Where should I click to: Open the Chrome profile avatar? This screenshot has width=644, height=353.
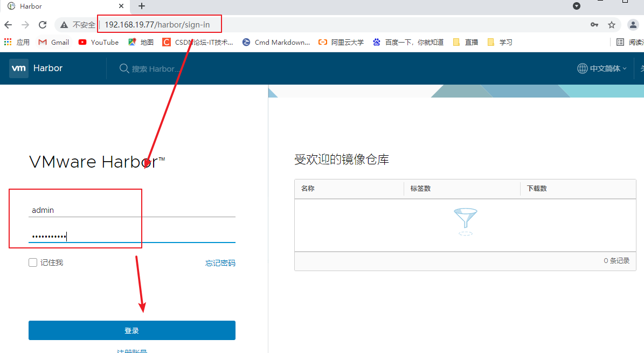(x=633, y=25)
